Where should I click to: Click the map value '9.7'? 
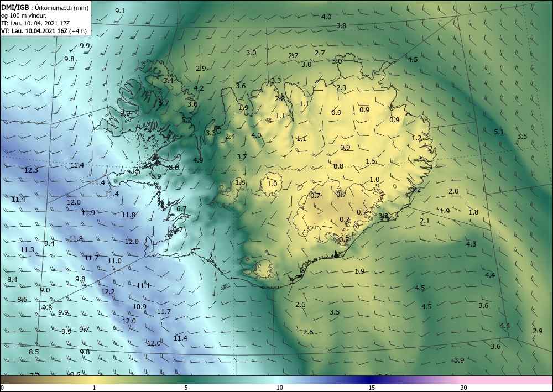tap(84, 330)
